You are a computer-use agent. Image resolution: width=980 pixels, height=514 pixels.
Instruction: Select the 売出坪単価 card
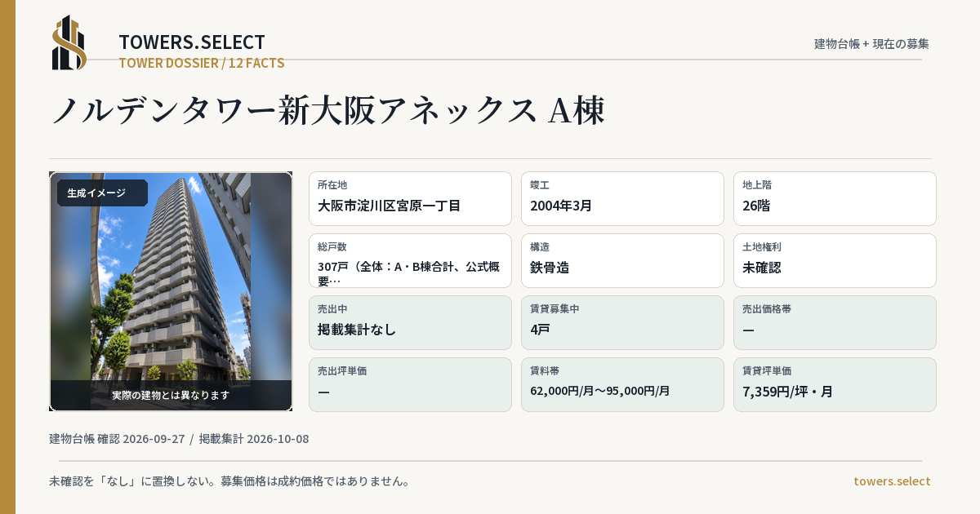click(x=410, y=384)
